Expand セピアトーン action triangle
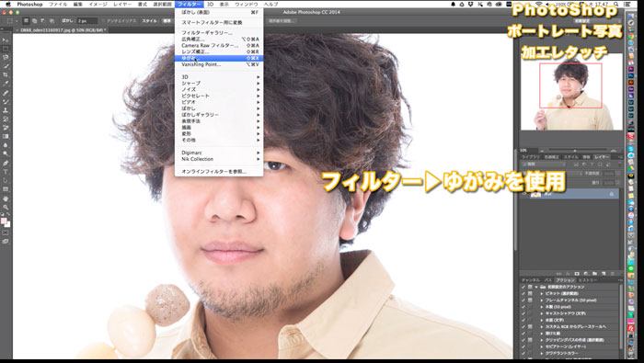Screen dimensions: 644x363 (x=542, y=346)
